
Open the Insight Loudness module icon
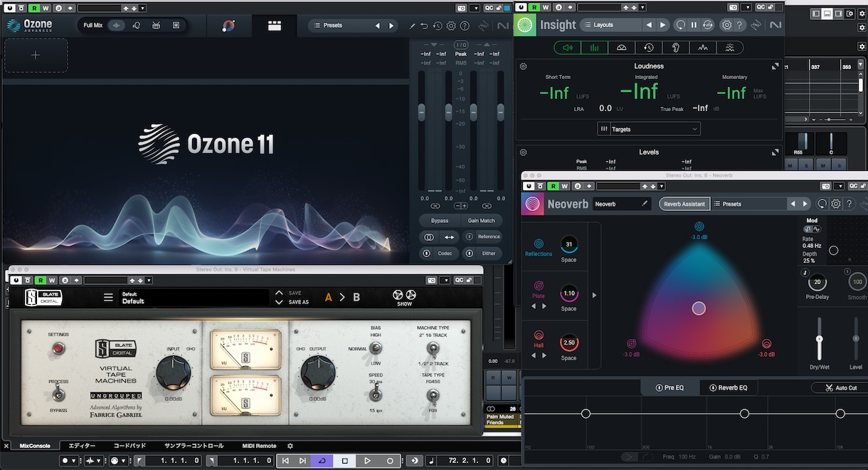click(x=567, y=48)
